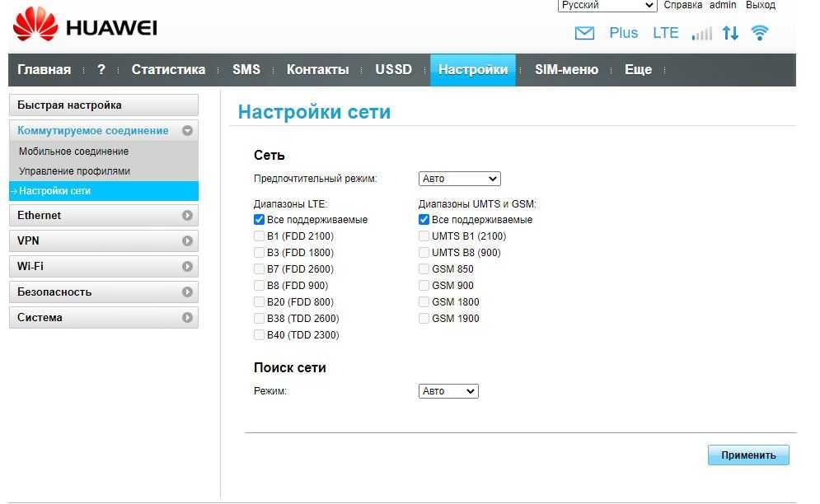820x504 pixels.
Task: Open the Статистика tab
Action: tap(168, 69)
